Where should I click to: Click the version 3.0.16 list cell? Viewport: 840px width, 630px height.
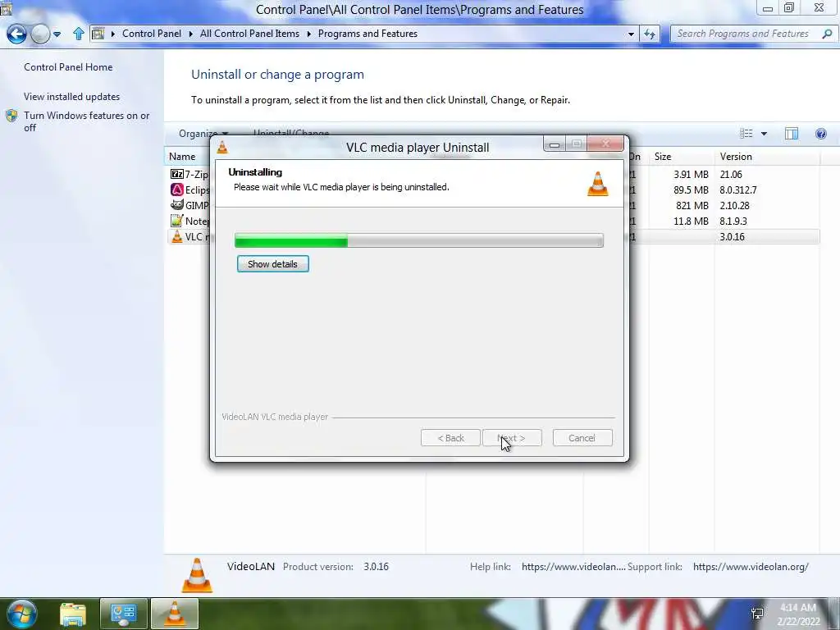pos(732,236)
